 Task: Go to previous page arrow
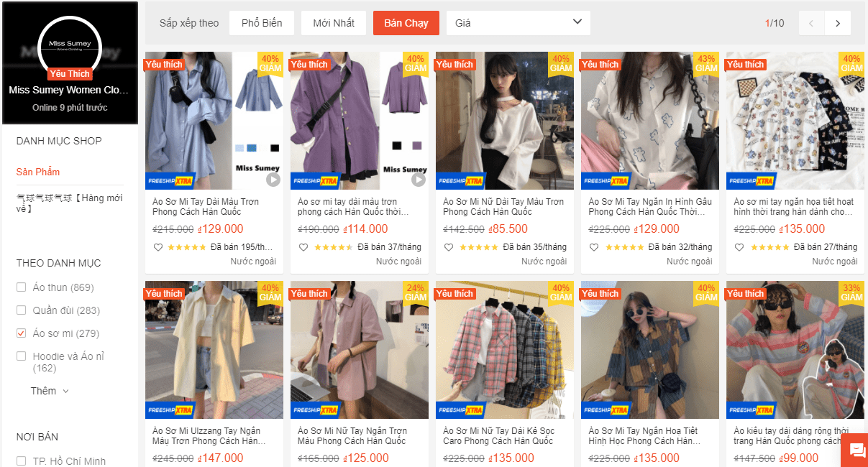[x=812, y=23]
